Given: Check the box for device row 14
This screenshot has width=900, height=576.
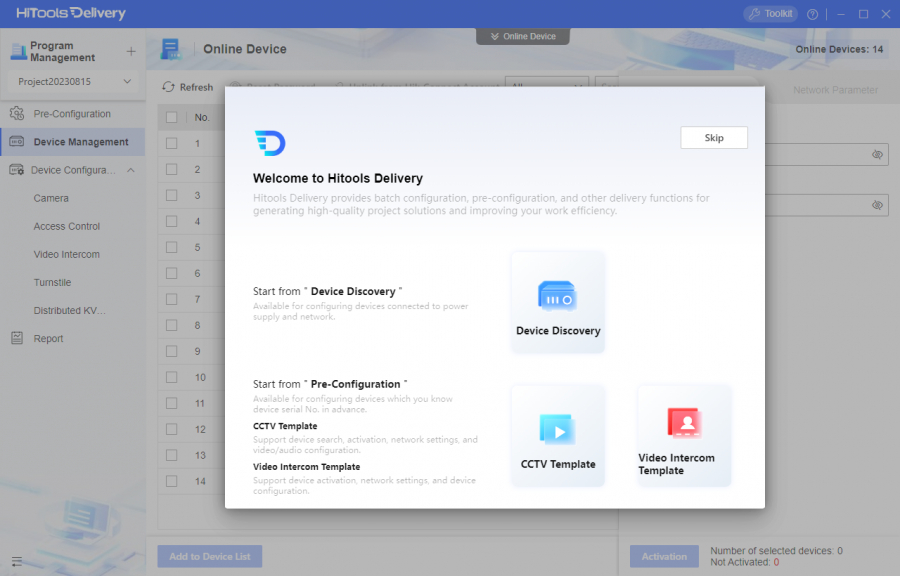Looking at the screenshot, I should [x=172, y=481].
